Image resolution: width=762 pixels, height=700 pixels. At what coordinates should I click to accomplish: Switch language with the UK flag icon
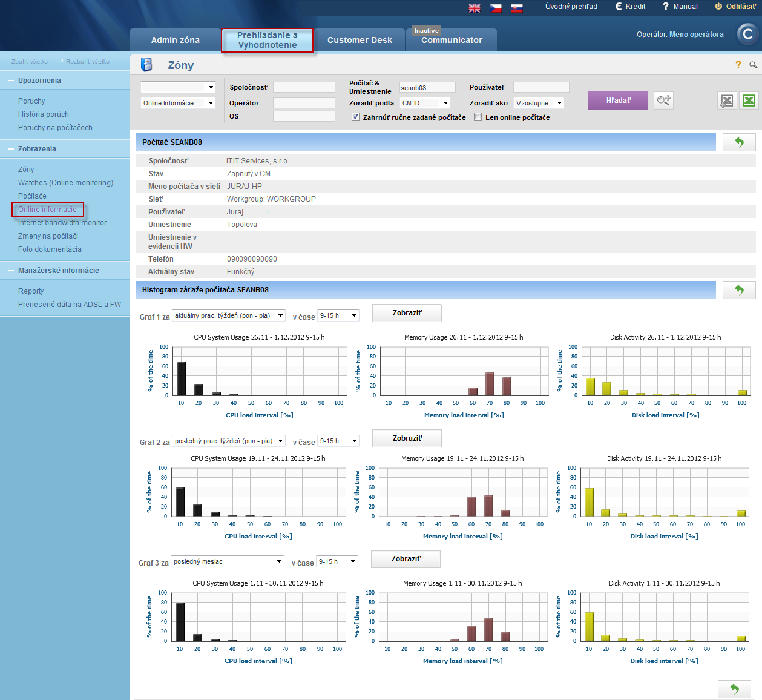475,8
